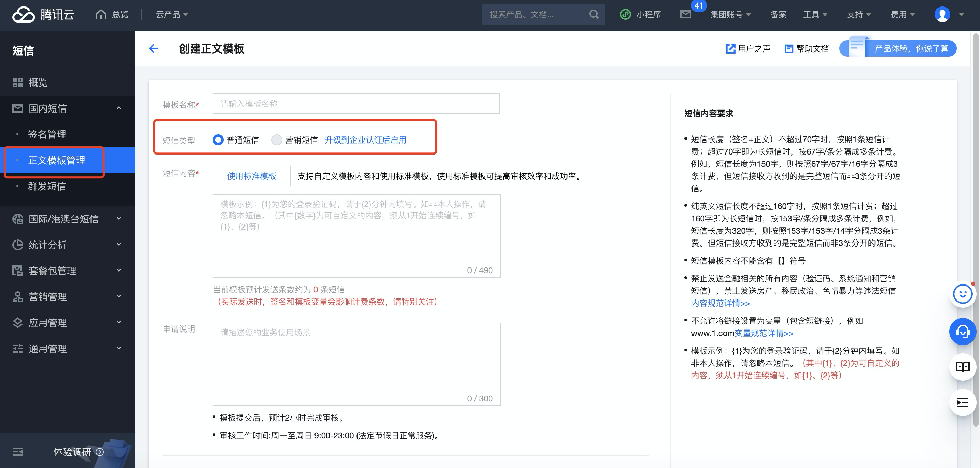Click the user avatar icon
Viewport: 980px width, 468px height.
(942, 14)
